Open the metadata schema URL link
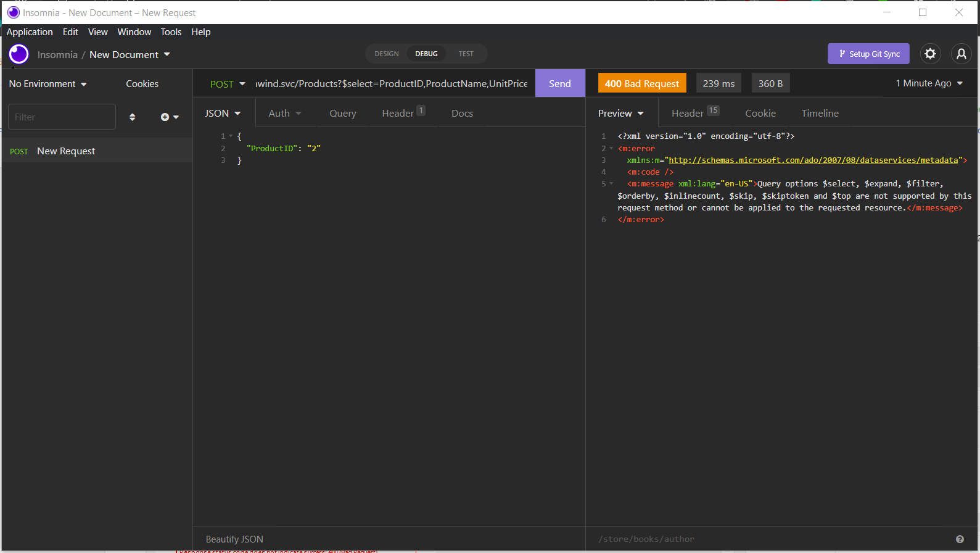 pos(813,160)
